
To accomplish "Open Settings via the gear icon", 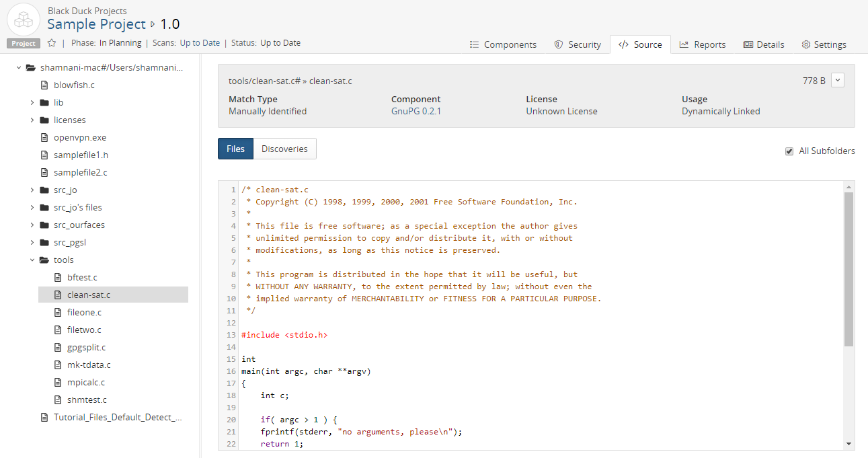I will pos(806,44).
